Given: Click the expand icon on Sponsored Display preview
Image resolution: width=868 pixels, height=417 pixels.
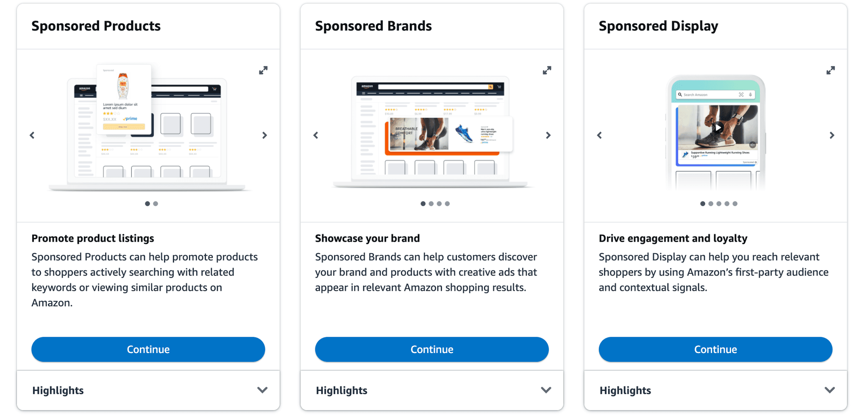Looking at the screenshot, I should pyautogui.click(x=830, y=70).
